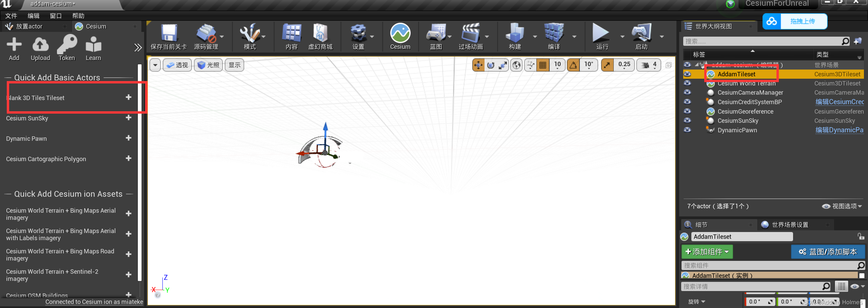Viewport: 868px width, 308px height.
Task: Open Settings (设置) toolbar icon
Action: click(x=358, y=37)
